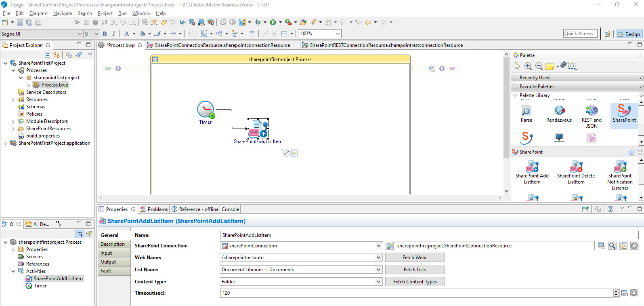
Task: Open the Parse palette
Action: (527, 114)
